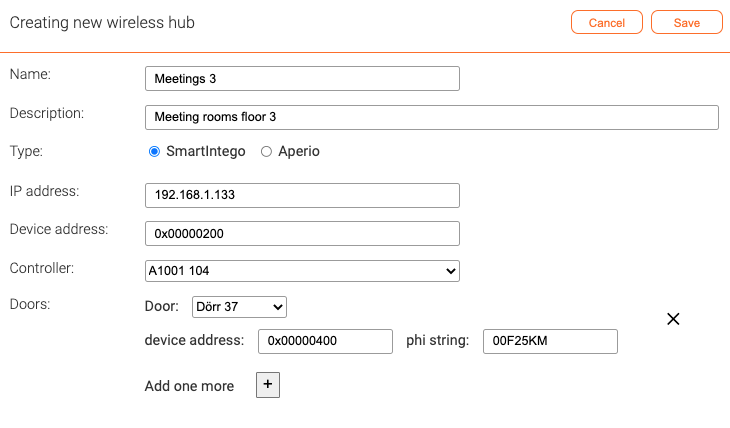Screen dimensions: 730x428
Task: Edit the Description field text
Action: pos(432,117)
